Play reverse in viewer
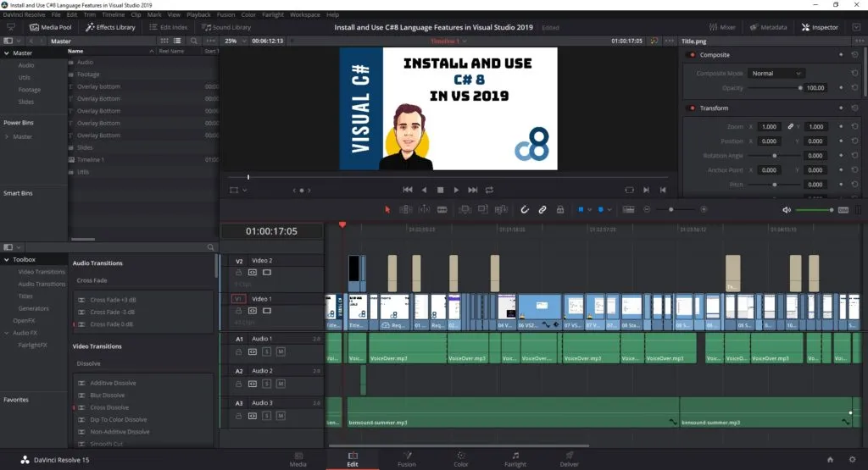The image size is (868, 470). (x=424, y=190)
